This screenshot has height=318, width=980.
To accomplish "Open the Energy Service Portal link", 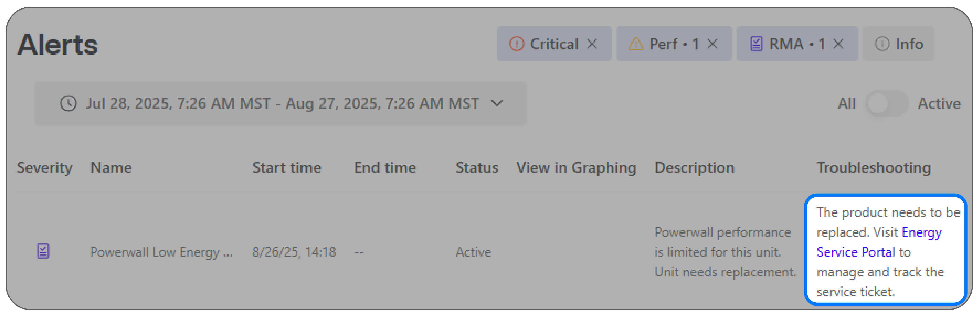I will click(x=879, y=242).
